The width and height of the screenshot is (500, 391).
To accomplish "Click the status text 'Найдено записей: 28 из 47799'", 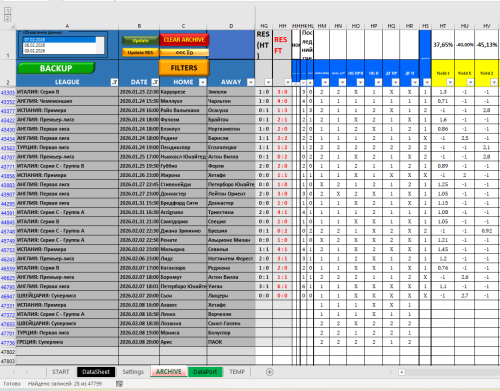I will point(65,384).
